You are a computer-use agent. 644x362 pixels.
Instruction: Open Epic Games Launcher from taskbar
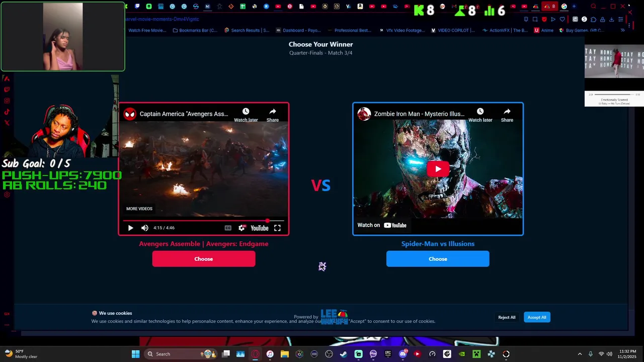pos(388,354)
